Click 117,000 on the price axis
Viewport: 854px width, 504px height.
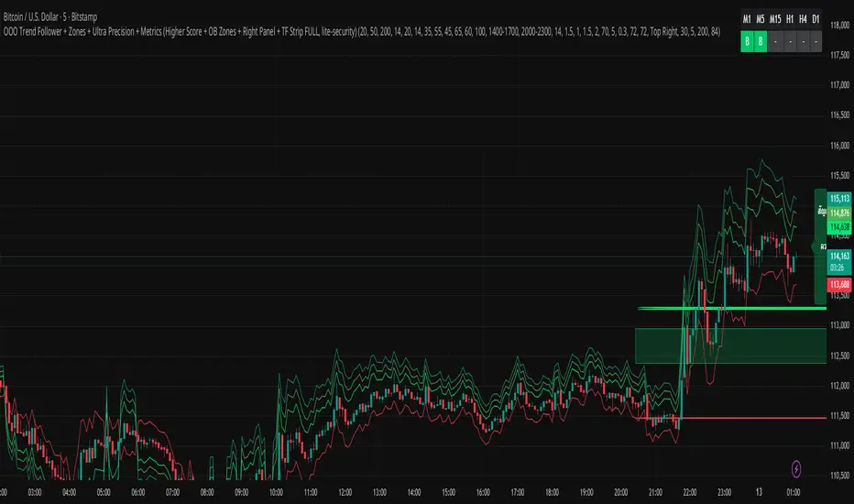[x=839, y=85]
